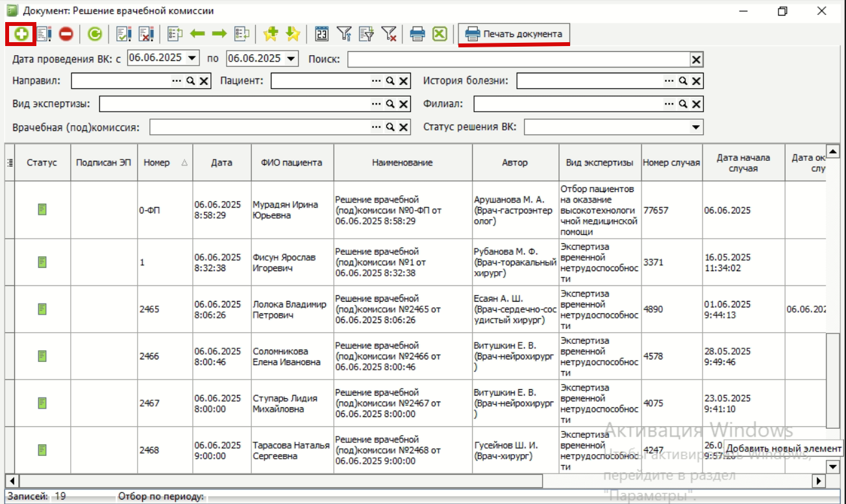This screenshot has height=504, width=846.
Task: Click the Статус column header
Action: tap(42, 163)
